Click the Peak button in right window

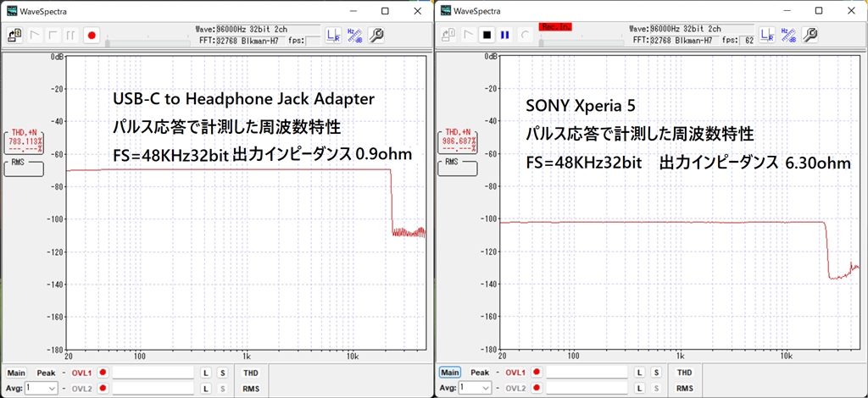tap(481, 373)
